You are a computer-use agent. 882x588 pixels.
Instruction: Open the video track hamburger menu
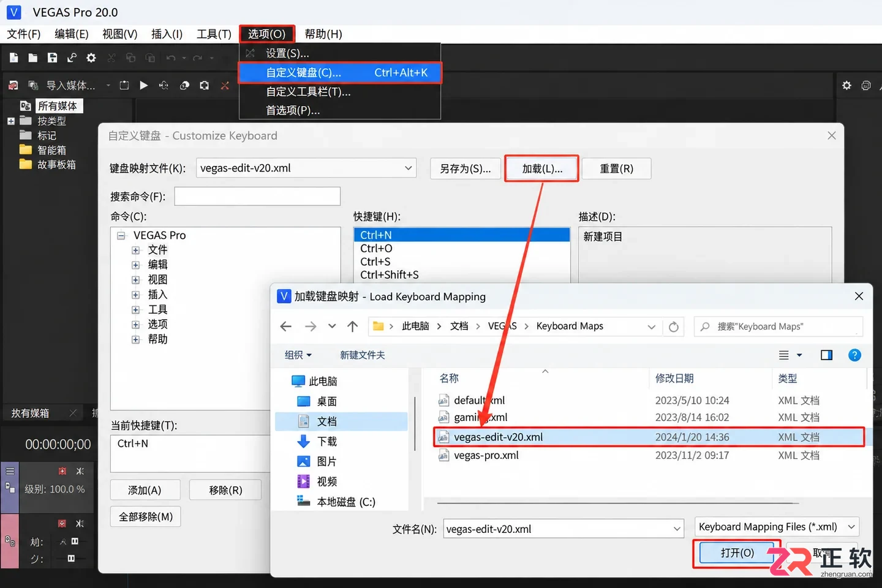(x=10, y=471)
